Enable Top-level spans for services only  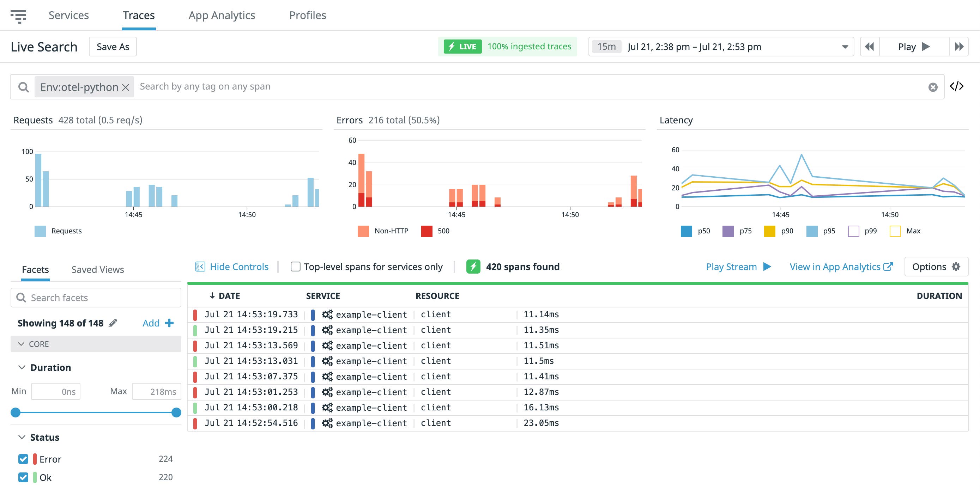click(x=296, y=267)
